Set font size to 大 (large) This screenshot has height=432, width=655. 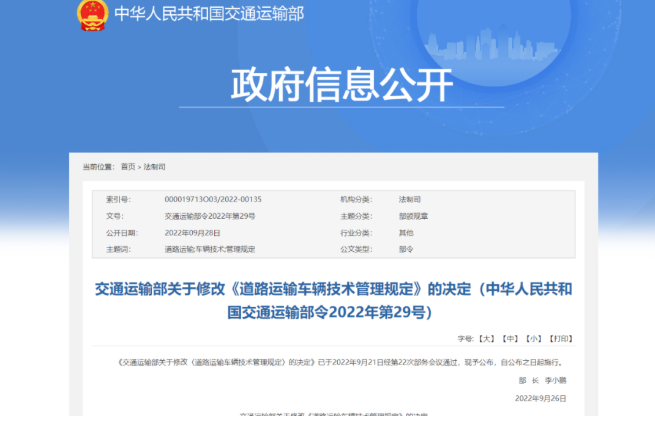pyautogui.click(x=486, y=339)
